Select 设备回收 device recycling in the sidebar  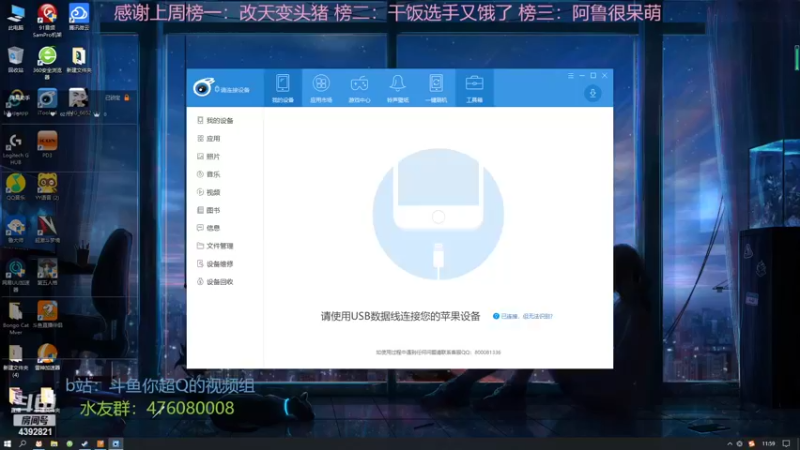point(215,281)
